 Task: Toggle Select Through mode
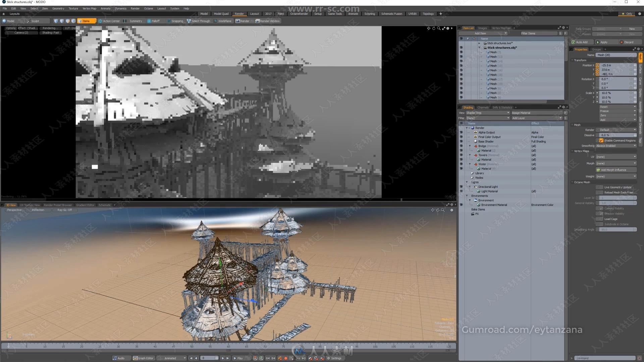click(198, 21)
